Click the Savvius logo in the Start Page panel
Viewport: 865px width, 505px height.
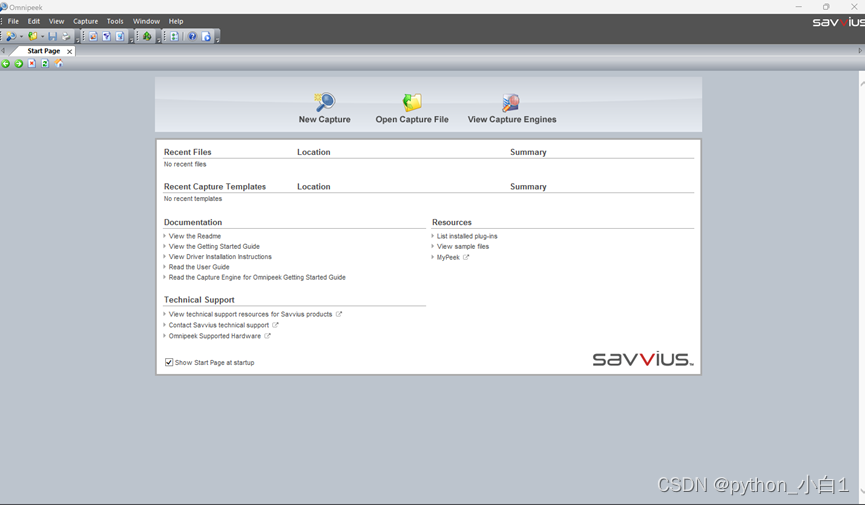[643, 359]
